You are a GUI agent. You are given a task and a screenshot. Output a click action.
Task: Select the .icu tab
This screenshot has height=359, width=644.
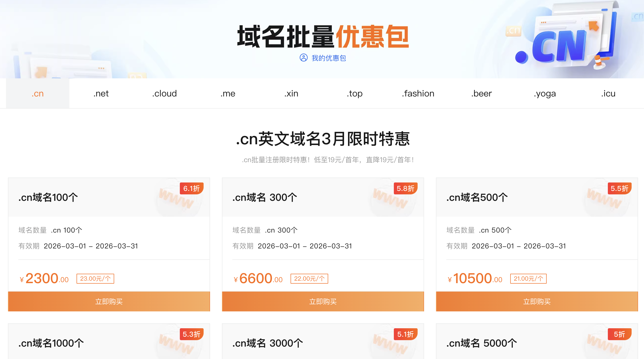tap(608, 93)
